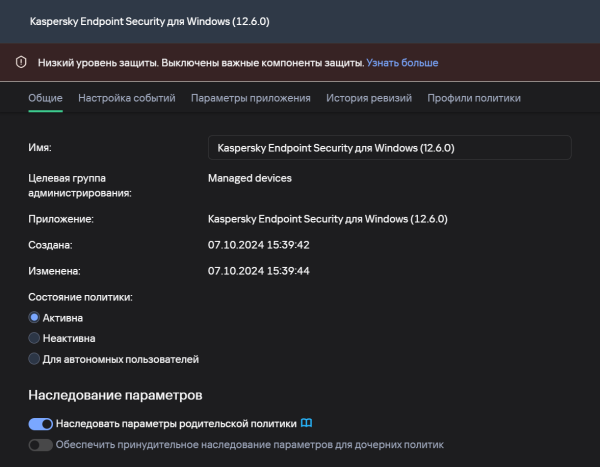Switch to the "Общие" tab

click(x=46, y=98)
